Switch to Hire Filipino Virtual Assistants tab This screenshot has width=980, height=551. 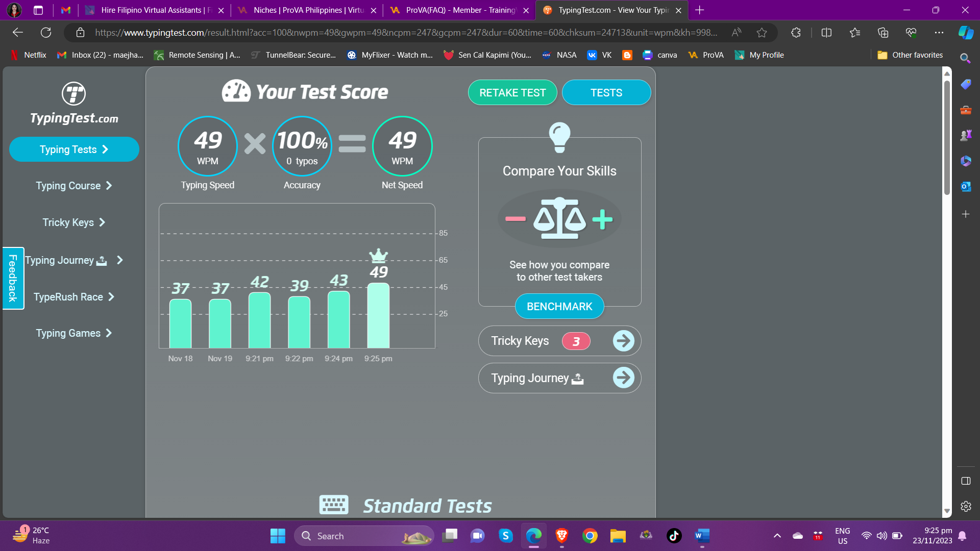point(153,10)
